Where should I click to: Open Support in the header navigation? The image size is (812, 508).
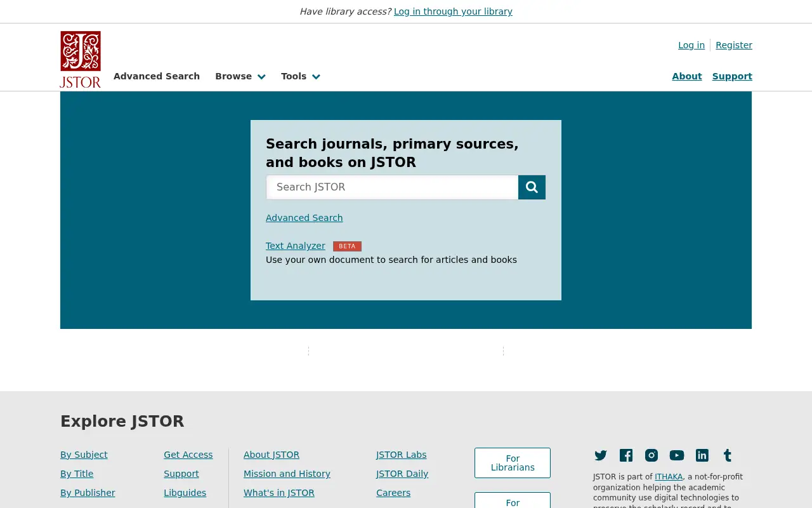732,76
